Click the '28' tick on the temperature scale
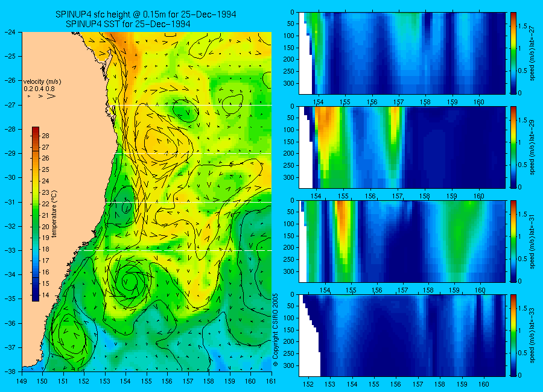The height and width of the screenshot is (392, 543). click(x=45, y=136)
